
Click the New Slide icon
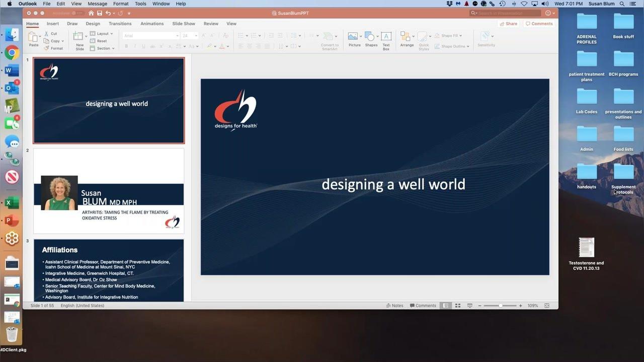tap(79, 37)
